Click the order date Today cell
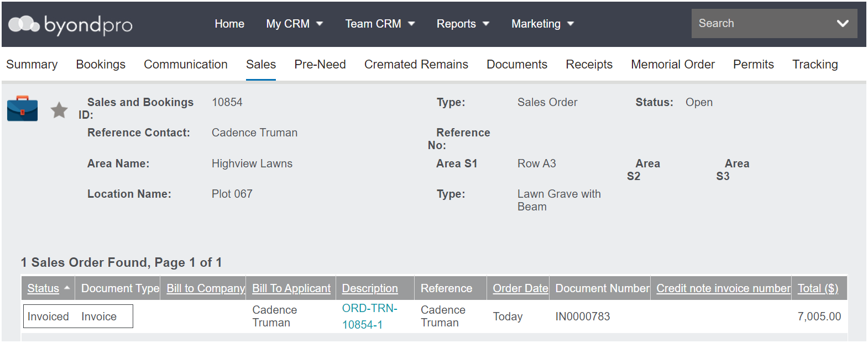This screenshot has width=868, height=343. coord(508,316)
